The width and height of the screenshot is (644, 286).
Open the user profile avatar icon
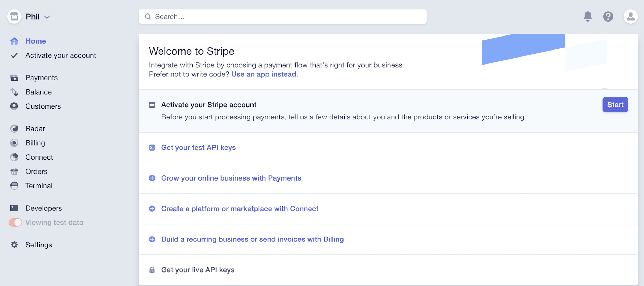[x=631, y=17]
